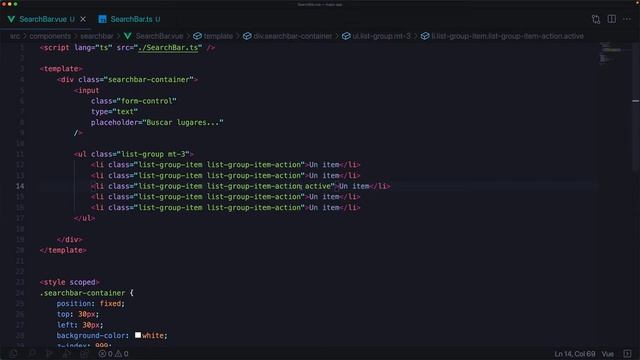
Task: Change the Vue language mode
Action: [607, 354]
